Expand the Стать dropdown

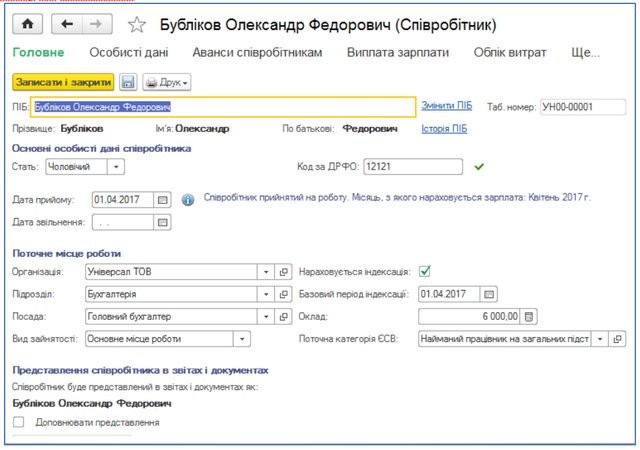[x=117, y=167]
